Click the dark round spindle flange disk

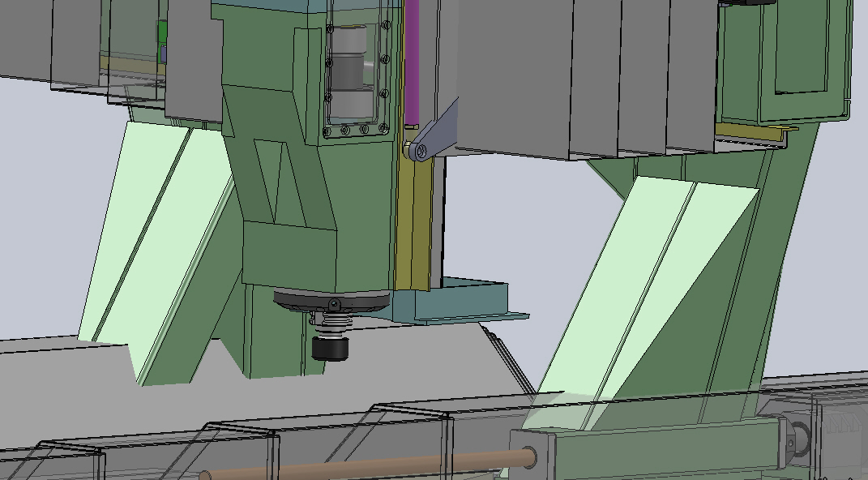click(331, 297)
